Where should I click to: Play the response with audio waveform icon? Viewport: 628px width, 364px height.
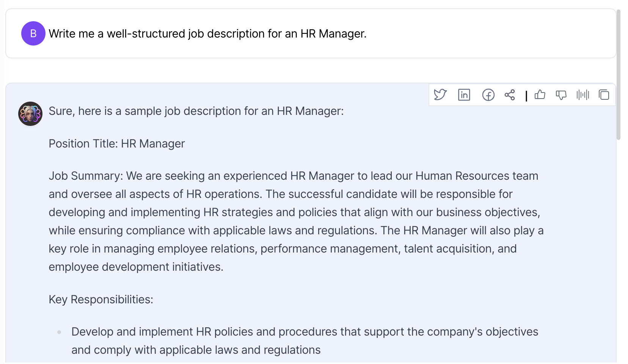(x=582, y=94)
